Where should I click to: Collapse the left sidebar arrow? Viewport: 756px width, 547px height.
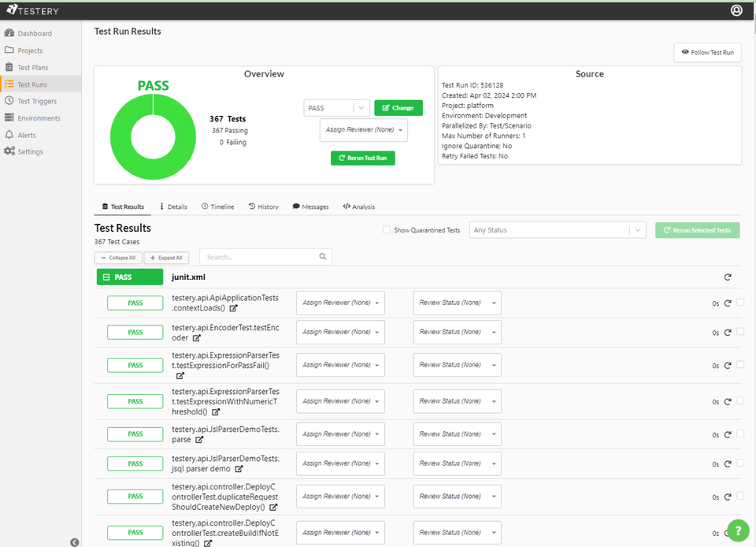point(74,541)
